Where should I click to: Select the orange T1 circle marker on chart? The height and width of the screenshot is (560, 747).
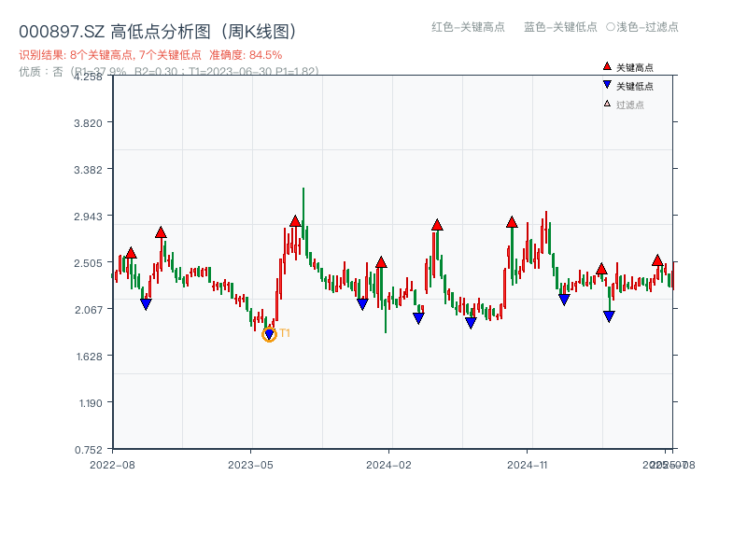270,334
